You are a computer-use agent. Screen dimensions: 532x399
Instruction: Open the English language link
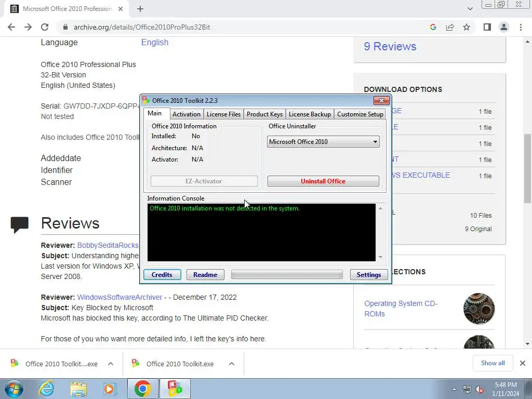(155, 43)
